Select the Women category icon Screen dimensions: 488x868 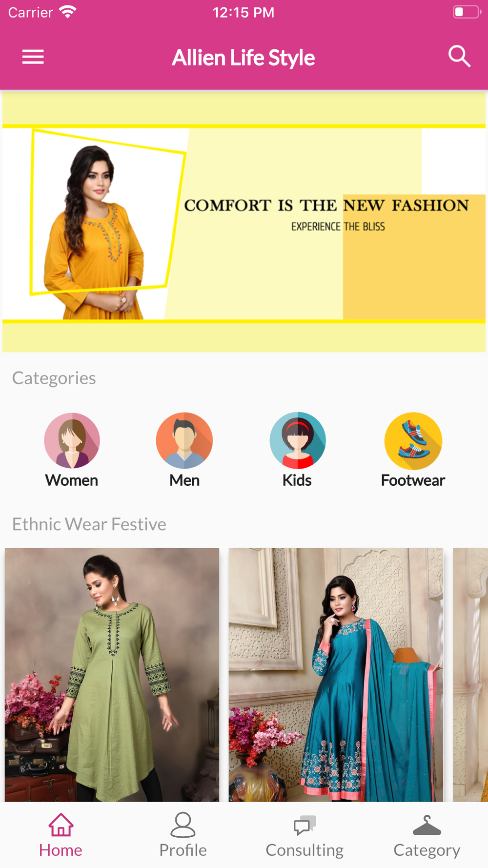tap(72, 440)
